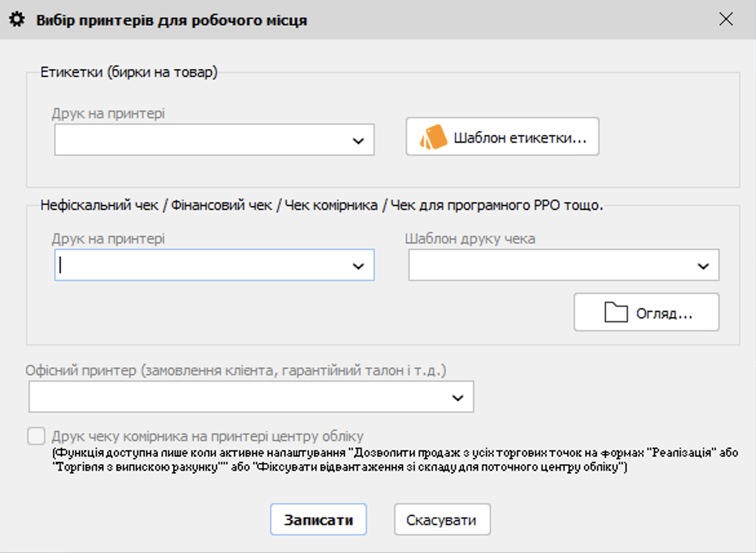
Task: Open the Шаблон друку чека dropdown arrow
Action: click(704, 266)
